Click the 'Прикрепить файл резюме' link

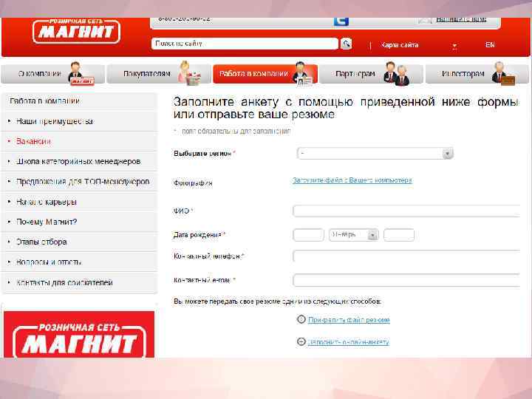tap(349, 320)
